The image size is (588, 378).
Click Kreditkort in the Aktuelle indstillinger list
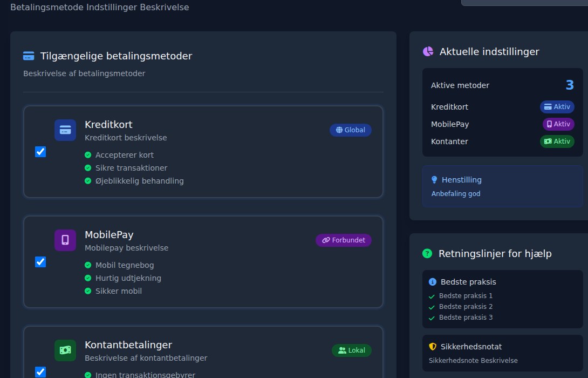(x=449, y=107)
